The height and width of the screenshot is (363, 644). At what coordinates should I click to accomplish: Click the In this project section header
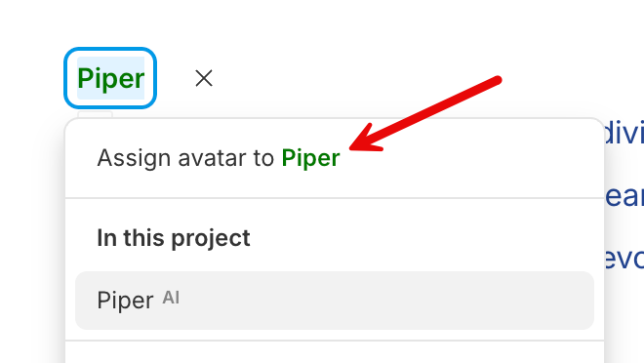[174, 238]
